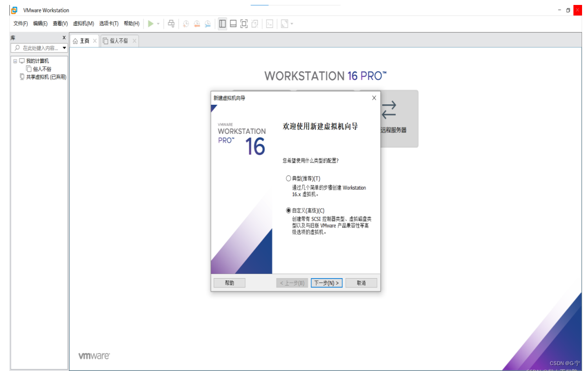This screenshot has width=588, height=371.
Task: Collapse the 我的计算机 tree node
Action: coord(15,61)
